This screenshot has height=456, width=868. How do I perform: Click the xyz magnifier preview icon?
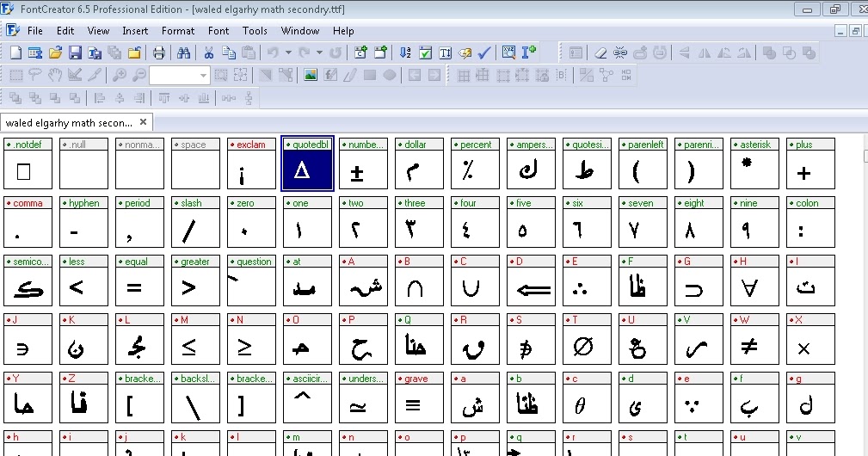point(508,52)
